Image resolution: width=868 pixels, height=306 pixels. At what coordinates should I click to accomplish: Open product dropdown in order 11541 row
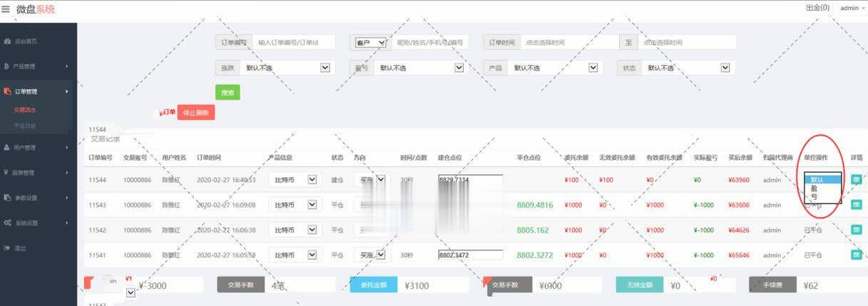(295, 255)
